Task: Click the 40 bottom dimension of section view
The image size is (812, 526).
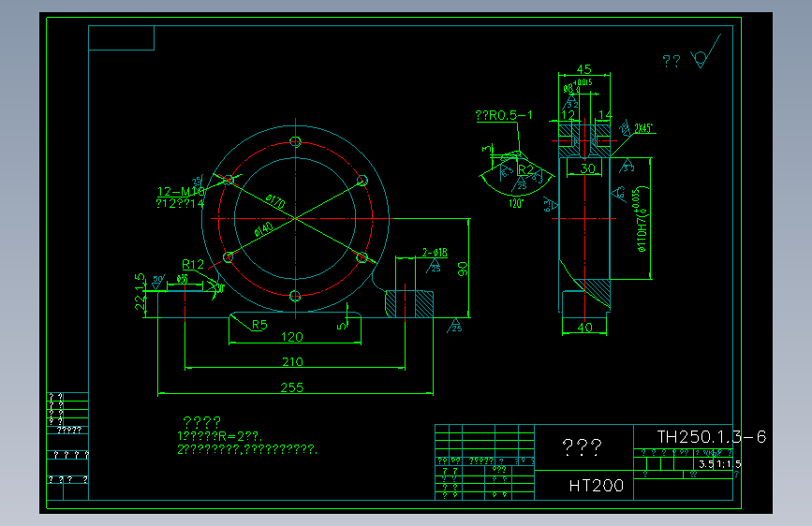Action: point(584,328)
